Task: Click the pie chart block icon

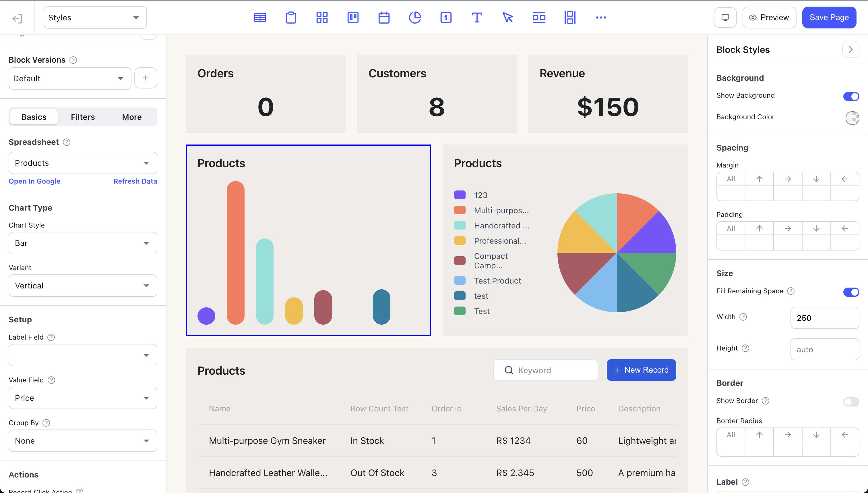Action: coord(415,18)
